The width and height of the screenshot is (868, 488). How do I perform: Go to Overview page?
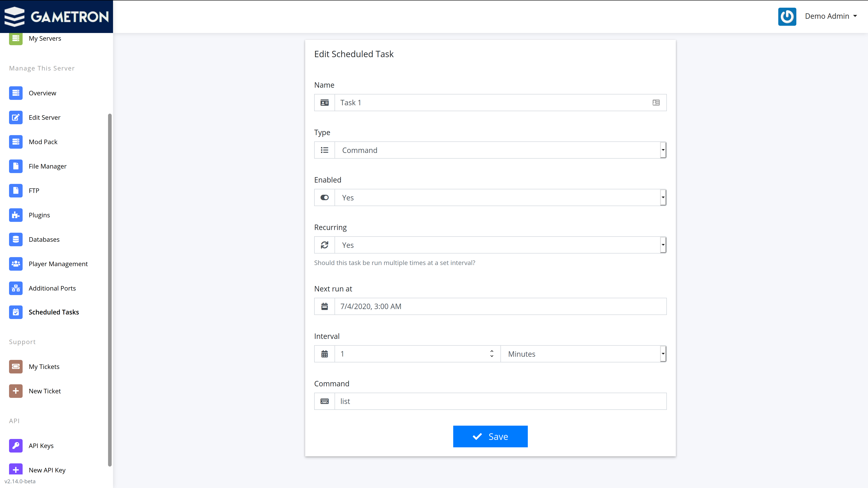[x=42, y=93]
